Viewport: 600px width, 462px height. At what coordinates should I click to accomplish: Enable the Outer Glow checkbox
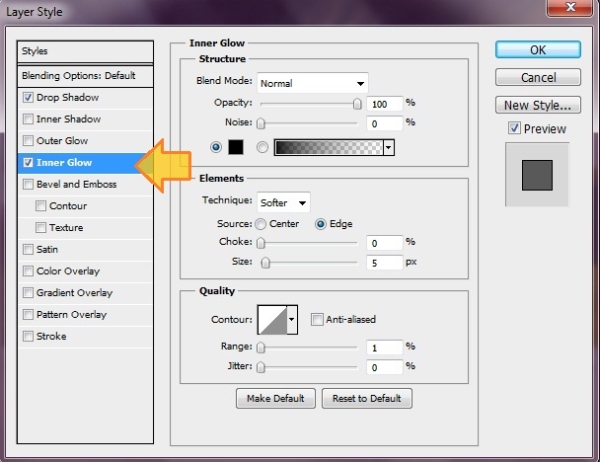[x=29, y=141]
